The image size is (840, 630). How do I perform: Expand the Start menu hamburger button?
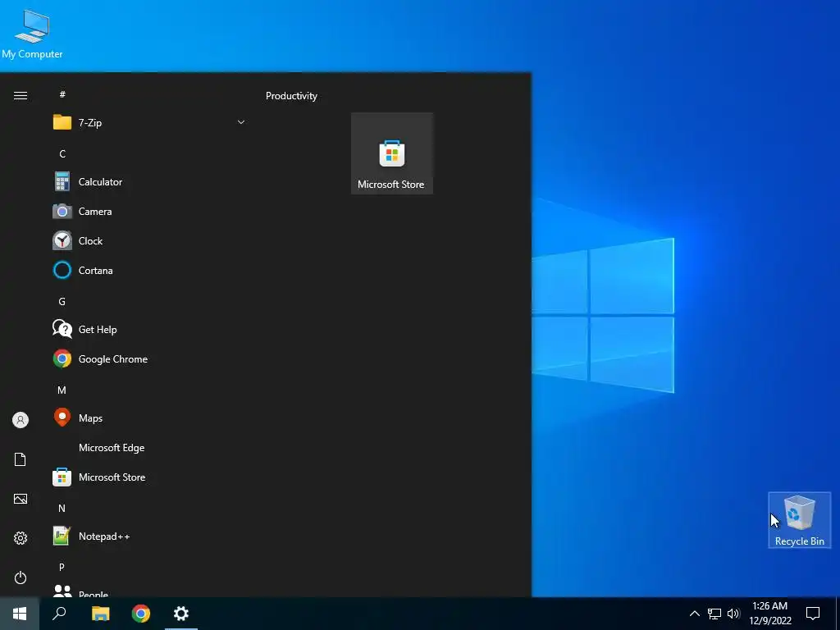21,96
